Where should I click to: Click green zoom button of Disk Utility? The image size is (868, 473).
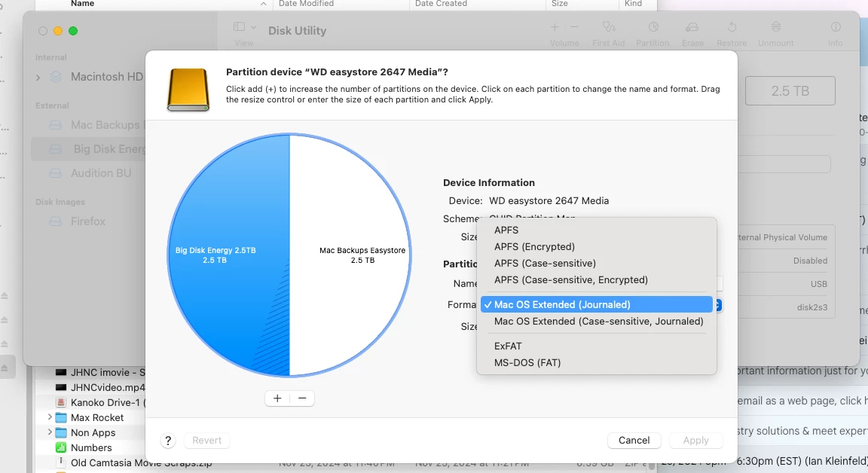coord(73,31)
